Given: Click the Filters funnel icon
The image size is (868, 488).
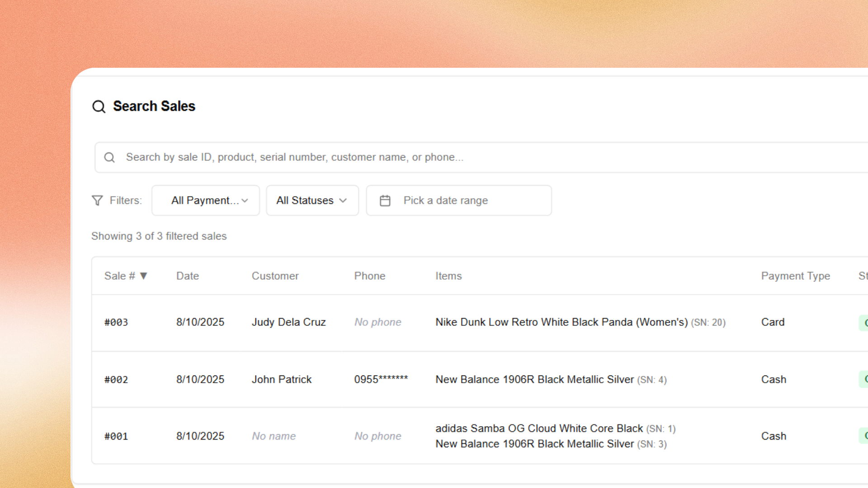Looking at the screenshot, I should 97,200.
